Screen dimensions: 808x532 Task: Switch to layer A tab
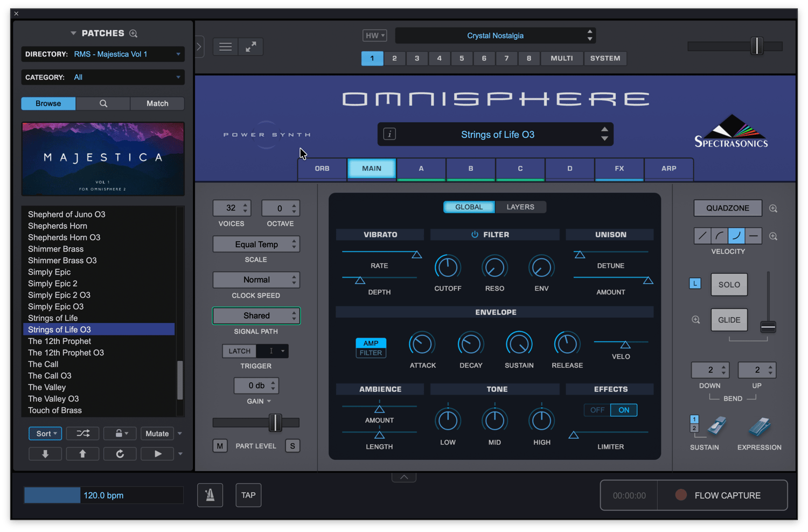coord(421,169)
